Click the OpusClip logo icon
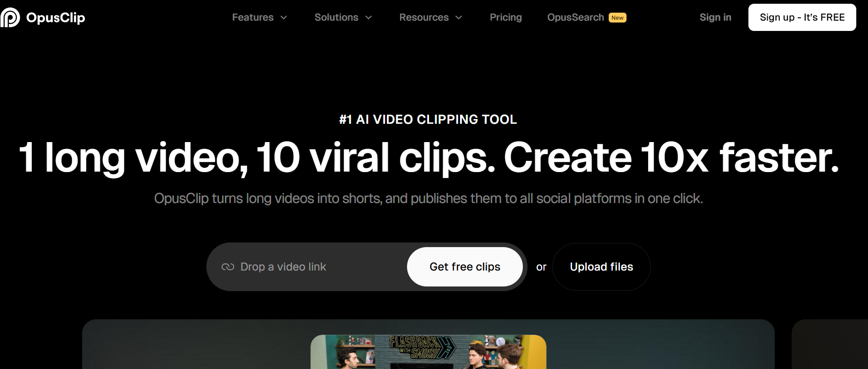This screenshot has width=868, height=369. [x=10, y=17]
